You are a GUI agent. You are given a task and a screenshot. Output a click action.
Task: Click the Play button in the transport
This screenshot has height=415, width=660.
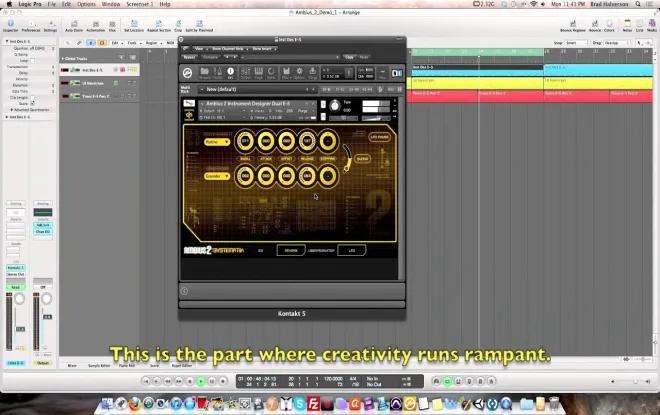click(201, 381)
